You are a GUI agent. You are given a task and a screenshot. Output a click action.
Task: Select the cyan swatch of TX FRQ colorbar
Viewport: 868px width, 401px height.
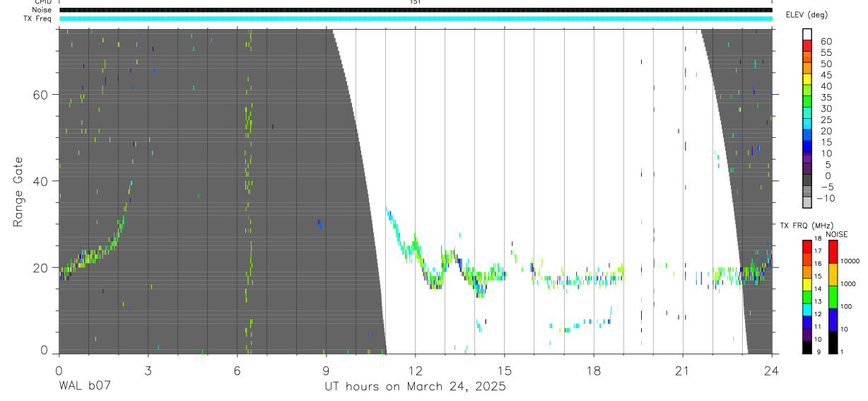coord(807,309)
